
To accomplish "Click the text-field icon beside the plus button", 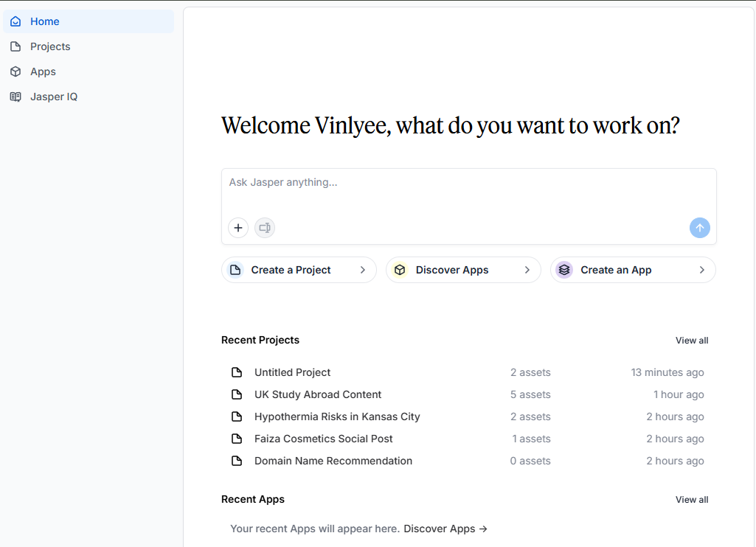I will pos(265,228).
